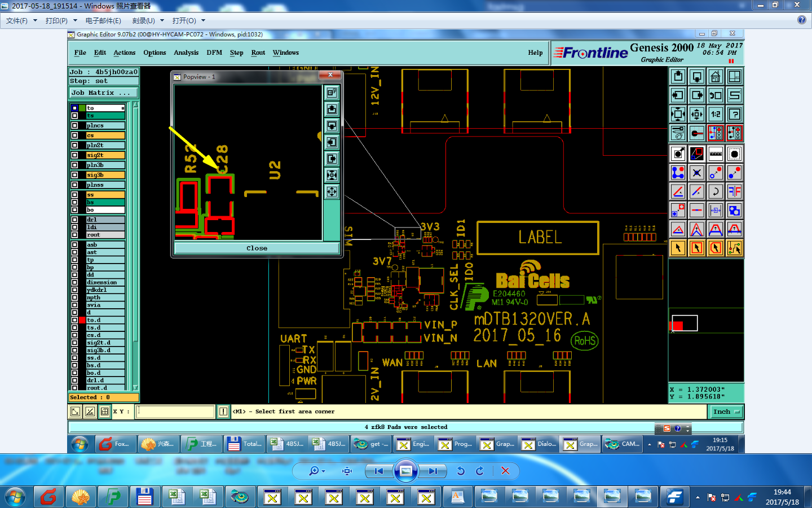812x508 pixels.
Task: Click the connected blue nodes icon
Action: 678,173
